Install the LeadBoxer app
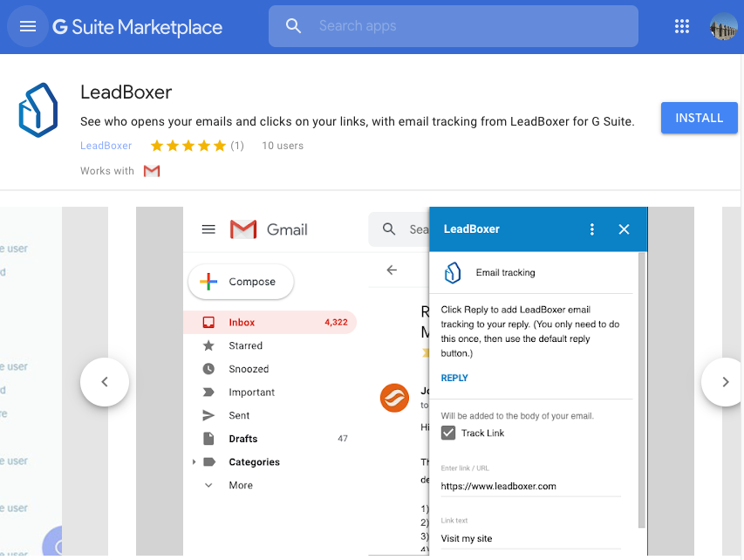Screen dimensions: 744x560 [699, 118]
